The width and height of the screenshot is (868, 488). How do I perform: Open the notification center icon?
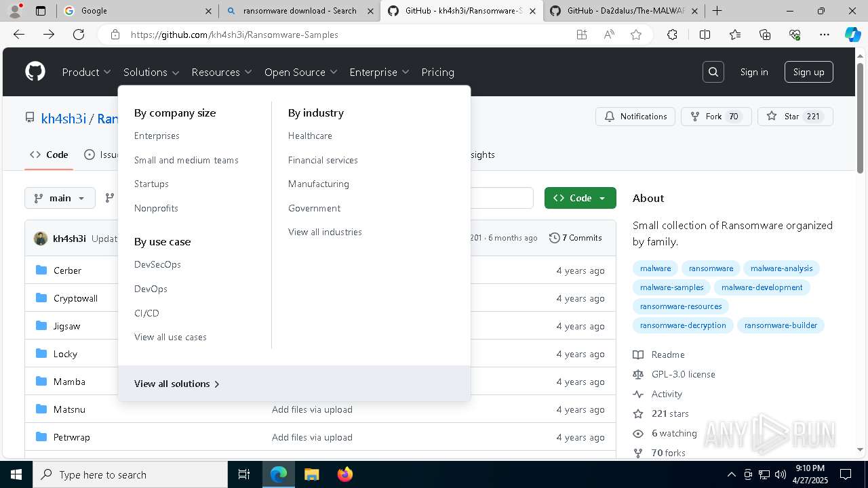[846, 474]
